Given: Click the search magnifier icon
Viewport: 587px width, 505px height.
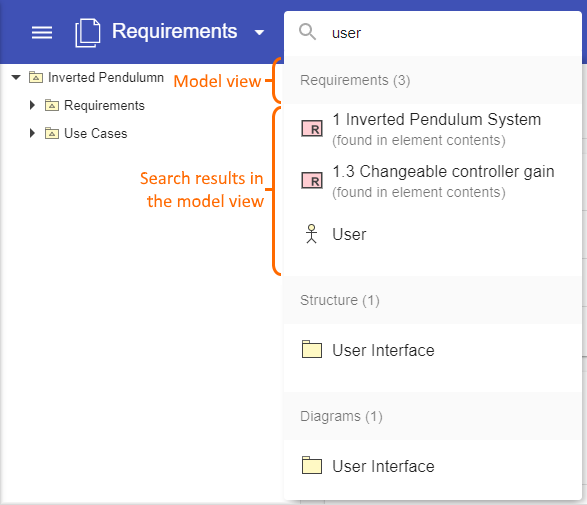Looking at the screenshot, I should coord(307,32).
